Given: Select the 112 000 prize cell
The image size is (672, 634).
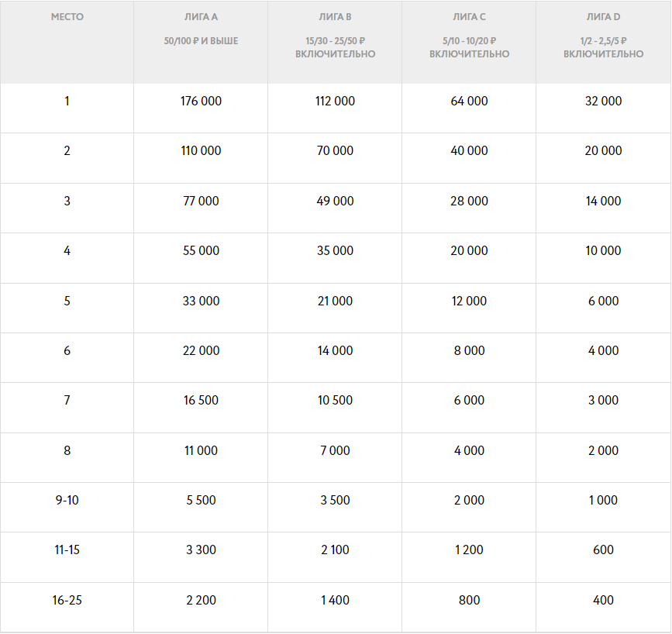Looking at the screenshot, I should (x=335, y=101).
